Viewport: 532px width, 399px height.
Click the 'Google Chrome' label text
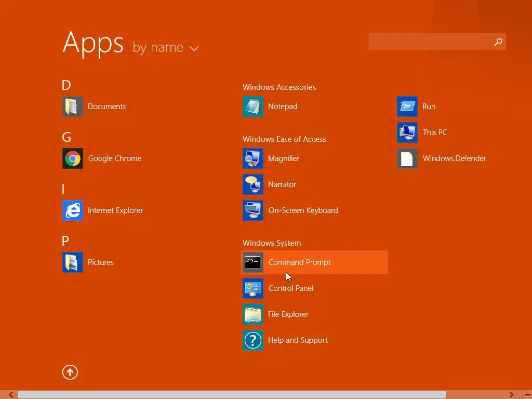(x=115, y=158)
